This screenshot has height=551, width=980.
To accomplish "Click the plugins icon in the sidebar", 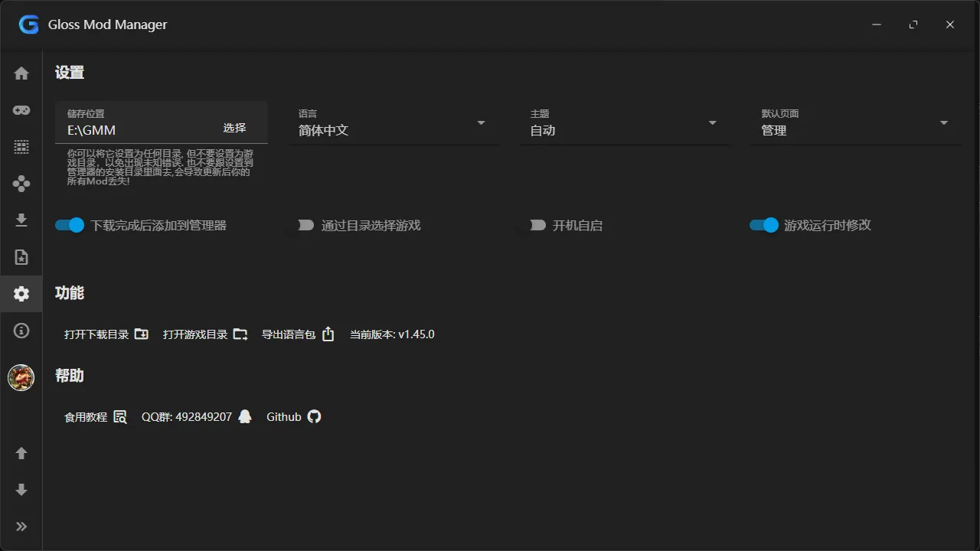I will (21, 183).
